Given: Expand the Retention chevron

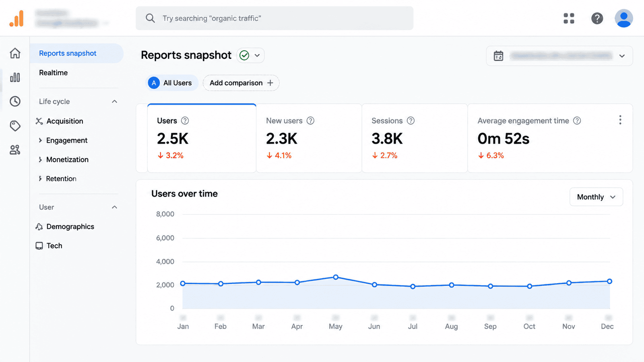Looking at the screenshot, I should pyautogui.click(x=40, y=179).
